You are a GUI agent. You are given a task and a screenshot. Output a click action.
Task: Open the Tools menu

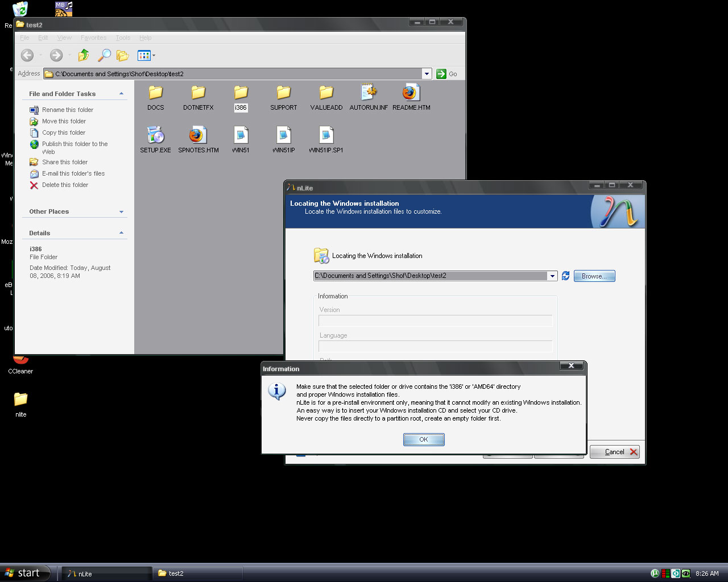pyautogui.click(x=123, y=38)
